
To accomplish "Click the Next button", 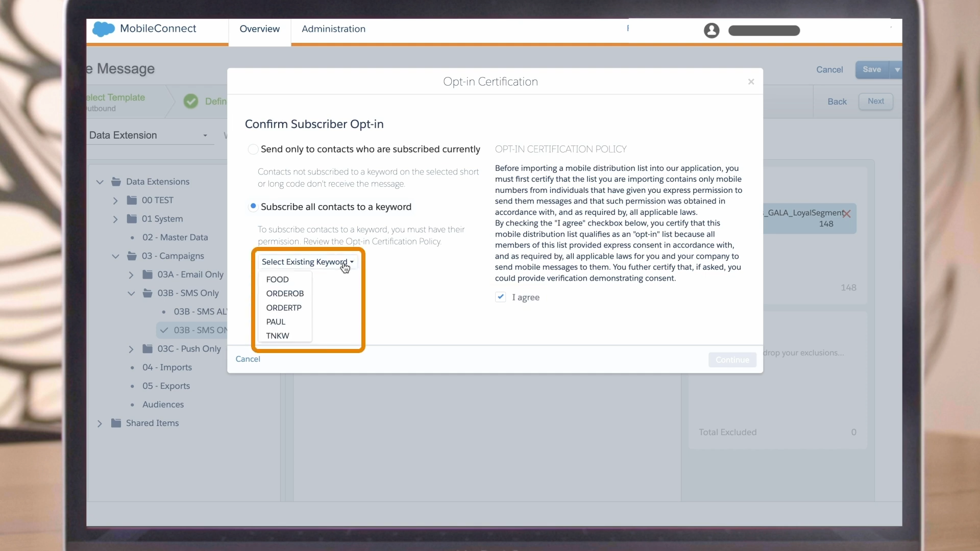I will (x=876, y=102).
